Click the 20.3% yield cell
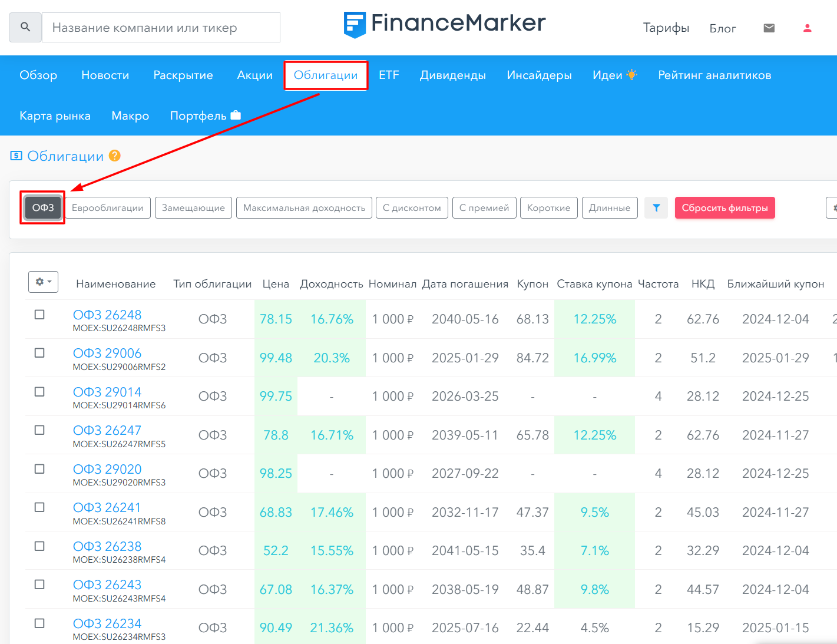 coord(332,358)
